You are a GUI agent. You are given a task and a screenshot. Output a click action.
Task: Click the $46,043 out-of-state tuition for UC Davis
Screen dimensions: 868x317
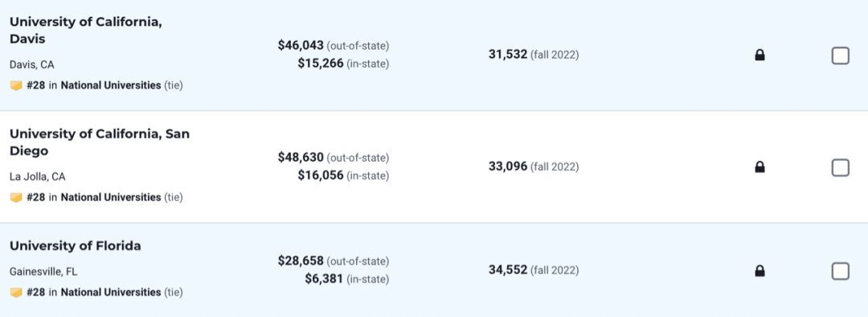tap(301, 45)
